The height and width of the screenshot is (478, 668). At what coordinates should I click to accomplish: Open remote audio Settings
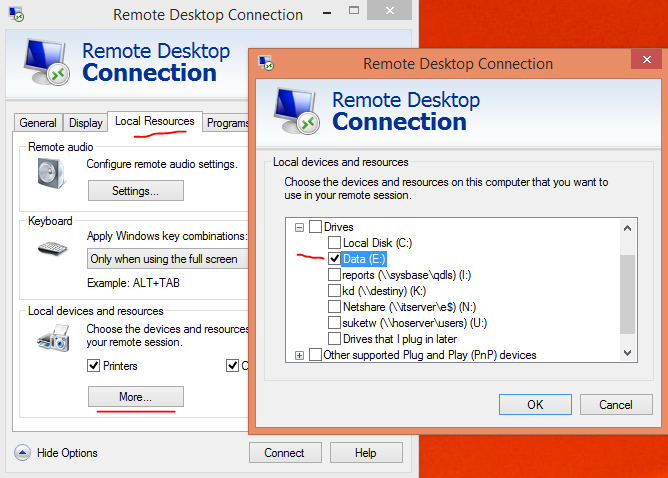pos(136,190)
